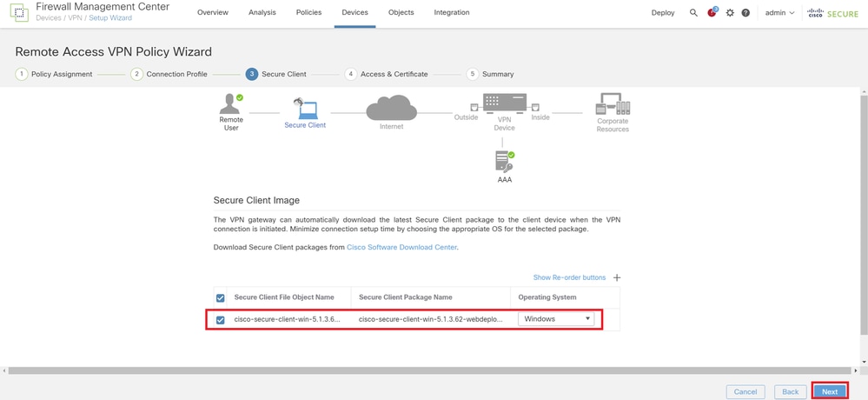Screen dimensions: 868x400
Task: Open the Integration menu
Action: click(x=452, y=12)
